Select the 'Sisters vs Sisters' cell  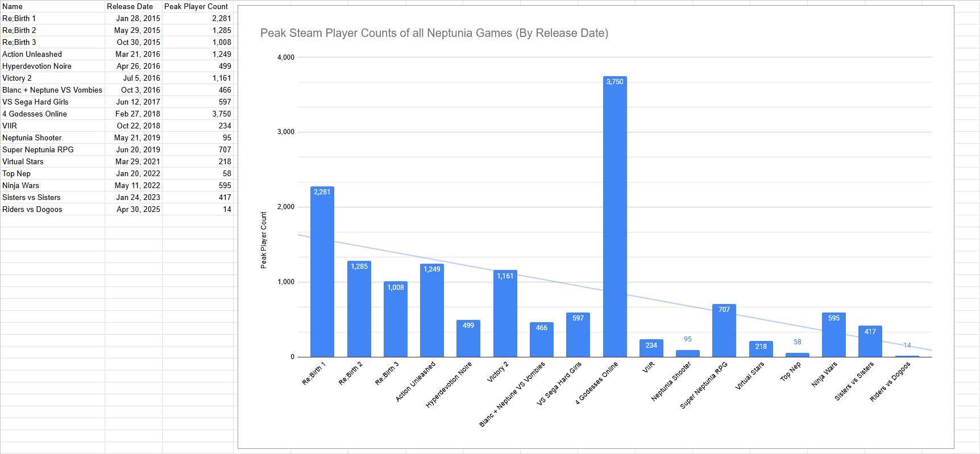[52, 197]
